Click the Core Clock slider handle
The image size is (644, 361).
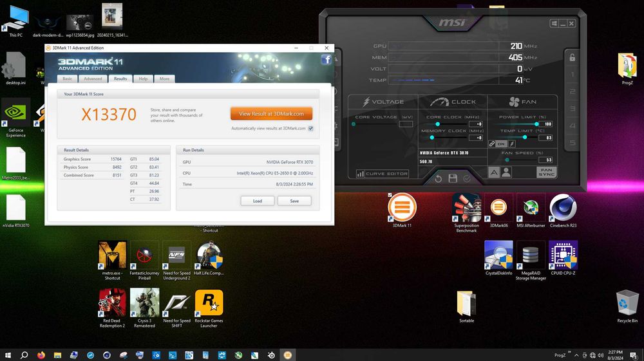(x=438, y=124)
